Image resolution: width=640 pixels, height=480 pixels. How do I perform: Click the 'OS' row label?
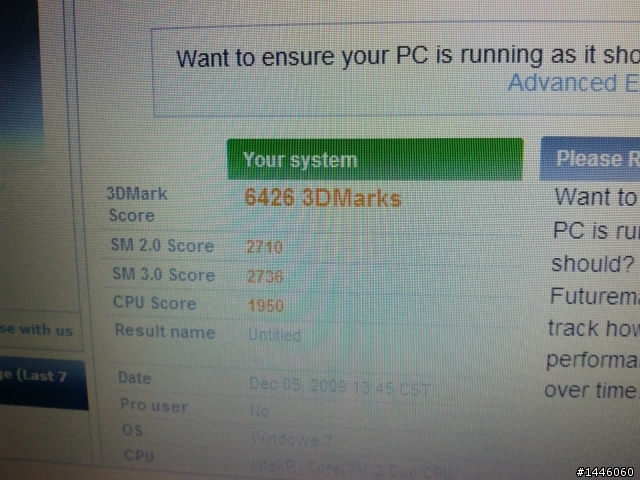pyautogui.click(x=132, y=429)
